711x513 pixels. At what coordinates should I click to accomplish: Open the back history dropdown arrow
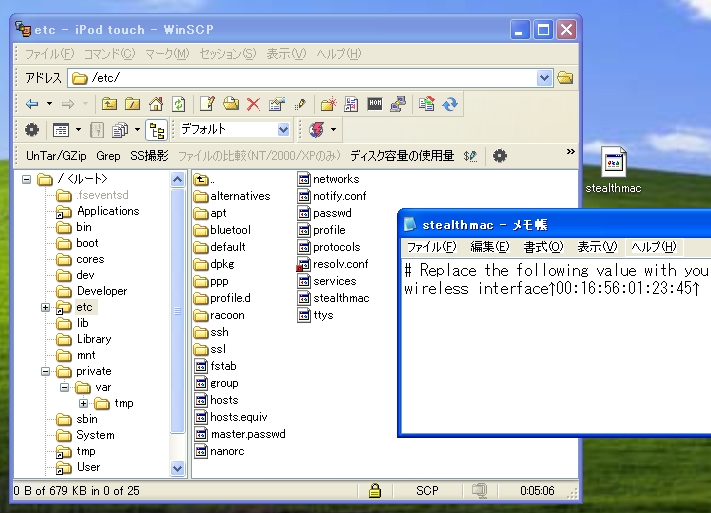tap(49, 104)
